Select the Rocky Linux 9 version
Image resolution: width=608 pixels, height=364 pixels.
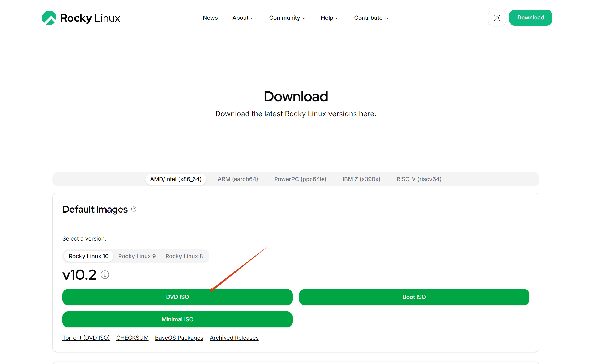pyautogui.click(x=137, y=256)
